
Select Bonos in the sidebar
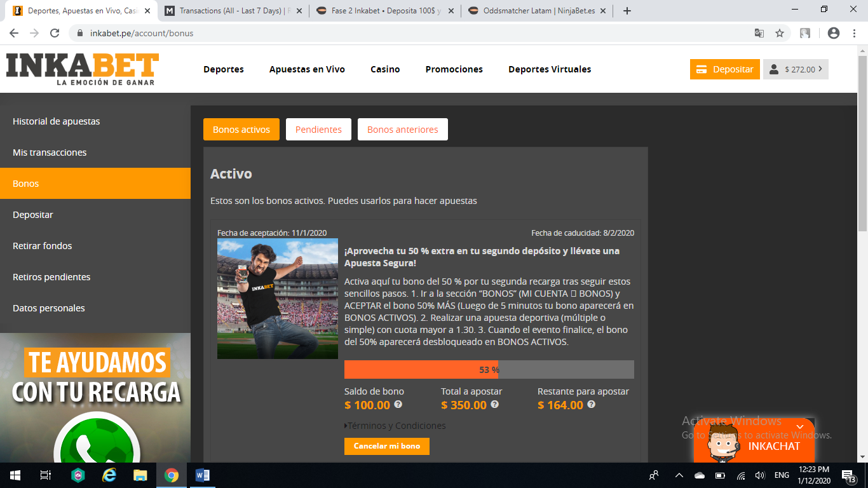click(95, 184)
